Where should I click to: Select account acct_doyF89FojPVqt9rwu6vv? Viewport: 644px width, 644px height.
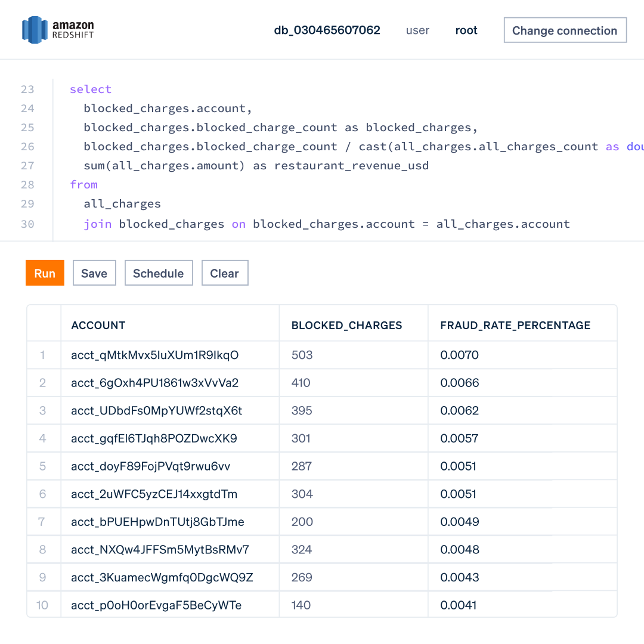click(x=150, y=466)
